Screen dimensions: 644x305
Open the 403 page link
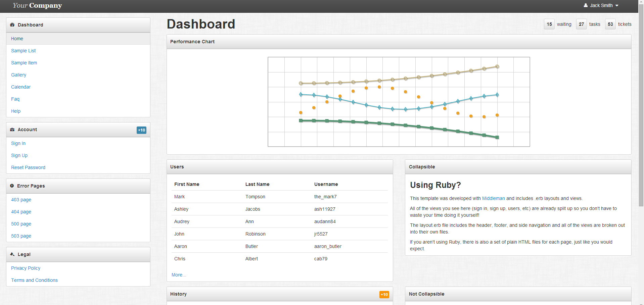point(21,200)
